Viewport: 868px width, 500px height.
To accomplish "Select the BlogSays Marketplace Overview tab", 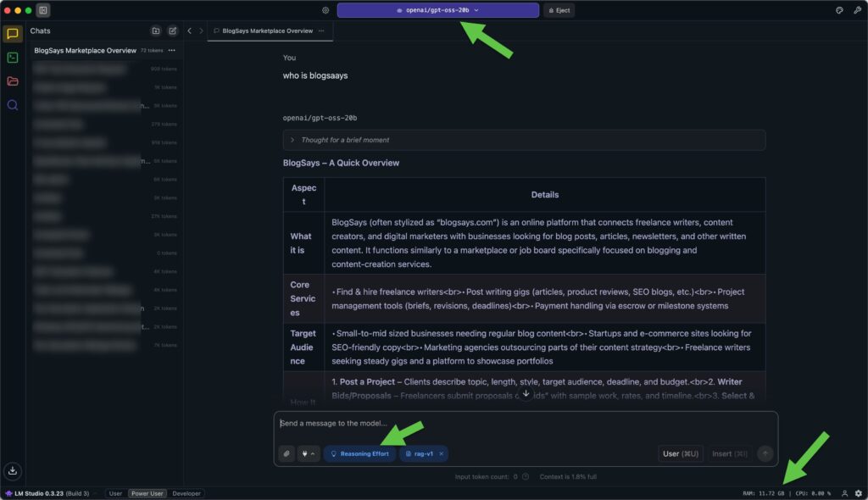I will click(267, 31).
